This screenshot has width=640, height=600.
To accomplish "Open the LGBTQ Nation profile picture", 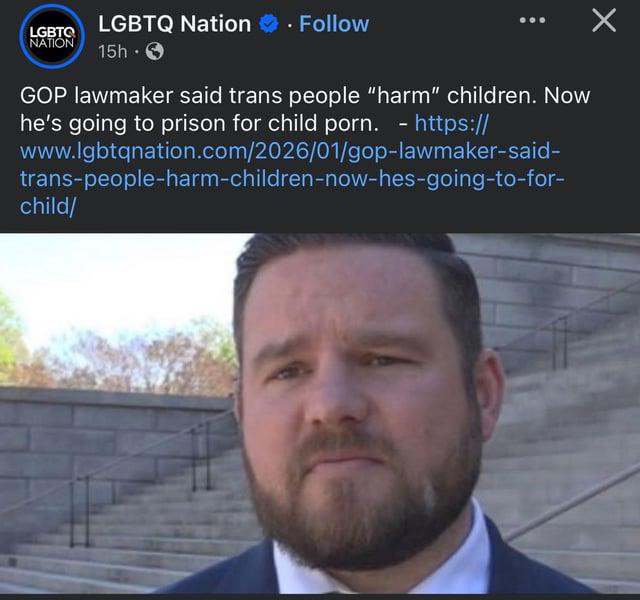I will tap(52, 36).
